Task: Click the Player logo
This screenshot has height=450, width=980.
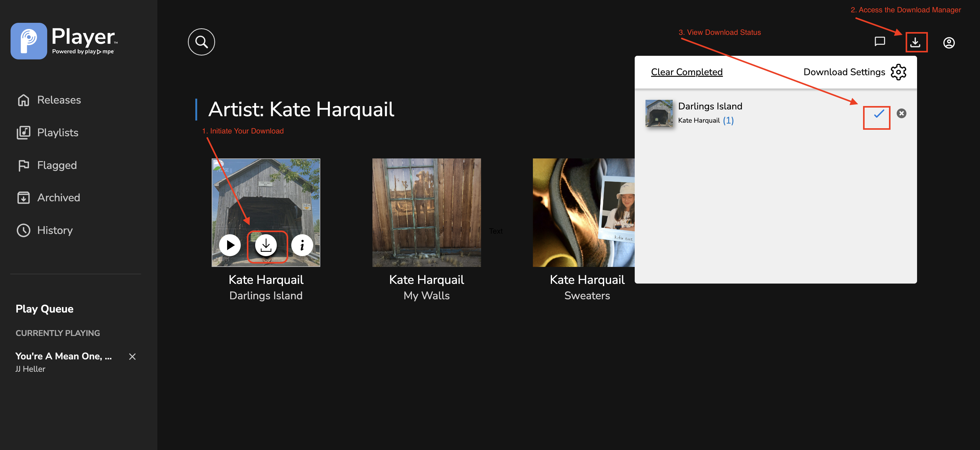Action: point(64,41)
